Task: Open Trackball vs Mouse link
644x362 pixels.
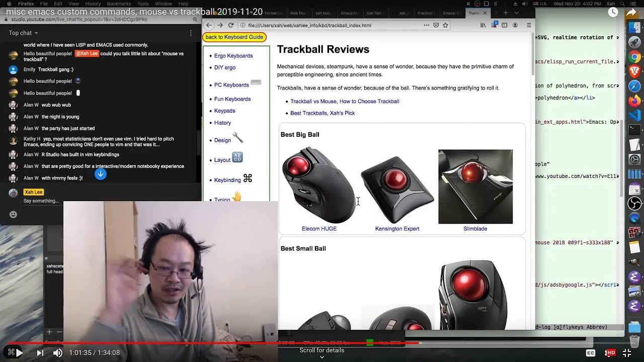Action: coord(345,101)
